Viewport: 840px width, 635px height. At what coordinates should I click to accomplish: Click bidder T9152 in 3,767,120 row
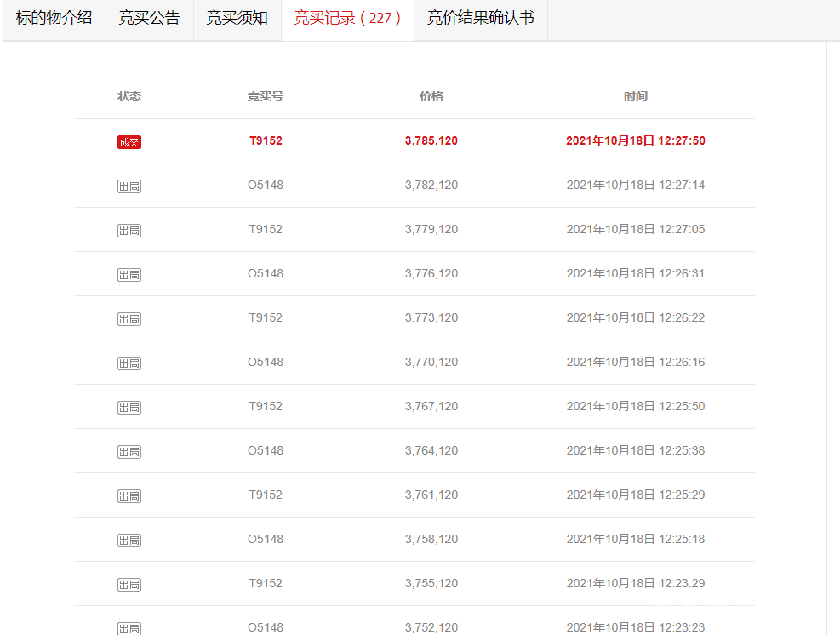point(266,406)
